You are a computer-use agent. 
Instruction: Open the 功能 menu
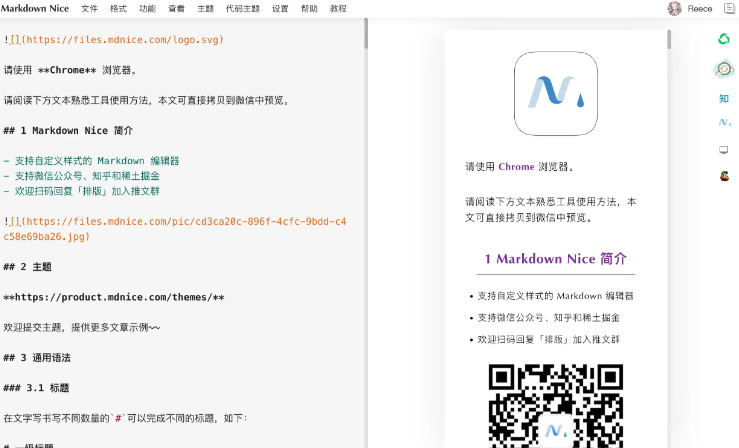click(x=147, y=8)
